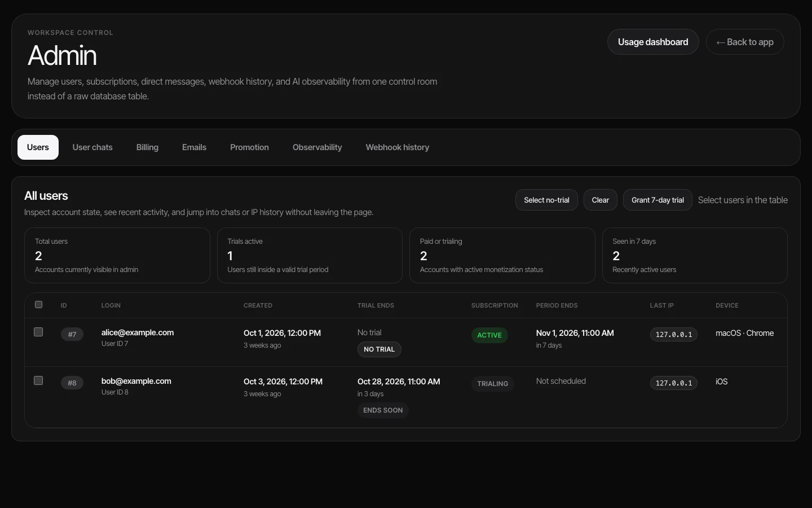Click the Trials active stat card
This screenshot has height=508, width=812.
click(310, 255)
